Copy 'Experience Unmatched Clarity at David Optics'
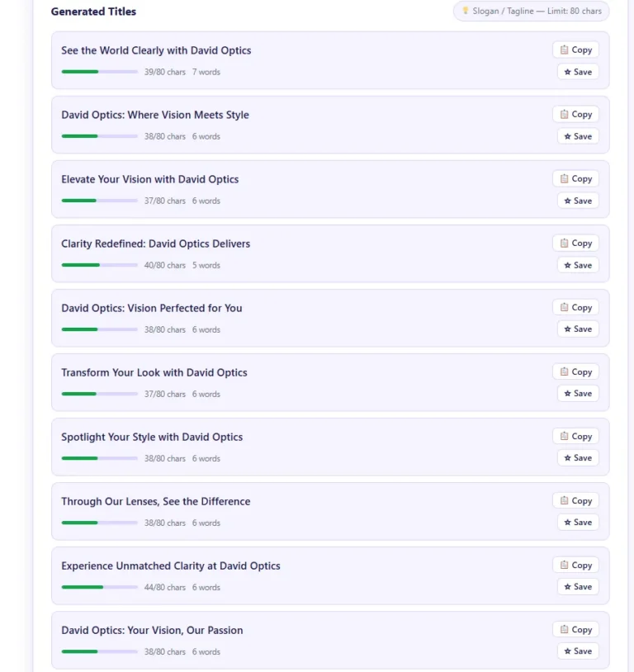Viewport: 634px width, 672px height. (575, 566)
